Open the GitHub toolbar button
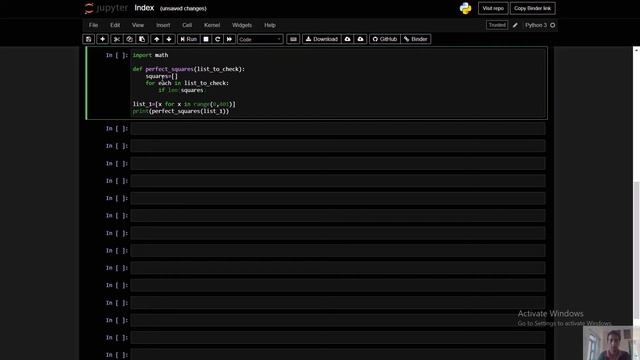This screenshot has width=640, height=360. [384, 39]
